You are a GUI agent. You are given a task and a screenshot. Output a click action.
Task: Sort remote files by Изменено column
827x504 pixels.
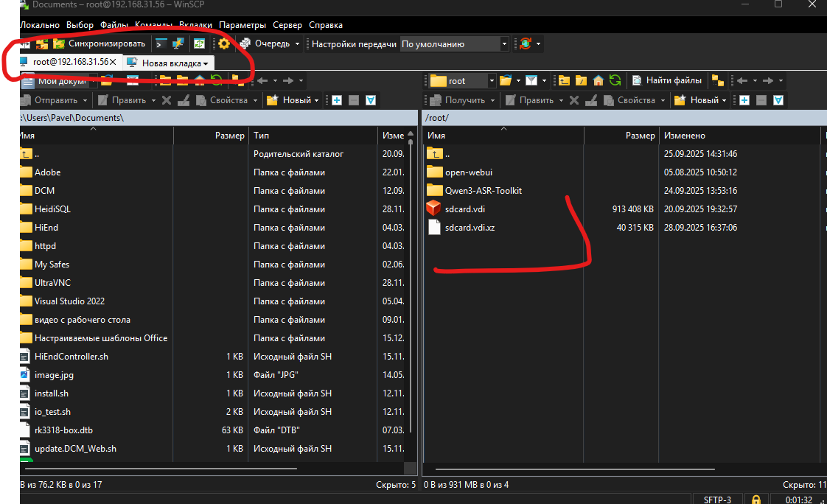(684, 136)
